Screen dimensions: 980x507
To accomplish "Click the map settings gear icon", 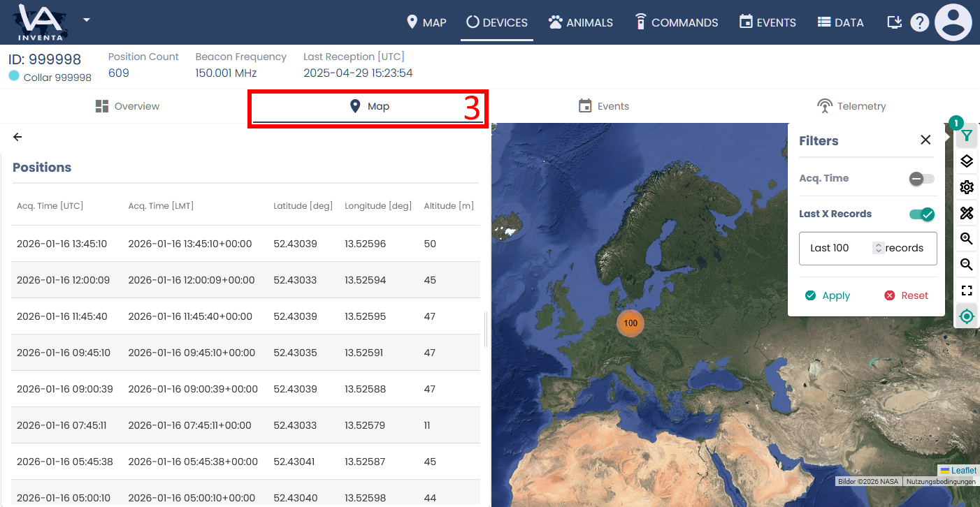I will pos(967,187).
